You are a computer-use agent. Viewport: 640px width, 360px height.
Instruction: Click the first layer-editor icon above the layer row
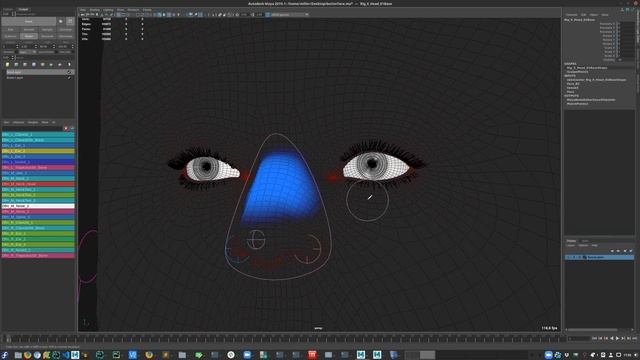point(612,251)
